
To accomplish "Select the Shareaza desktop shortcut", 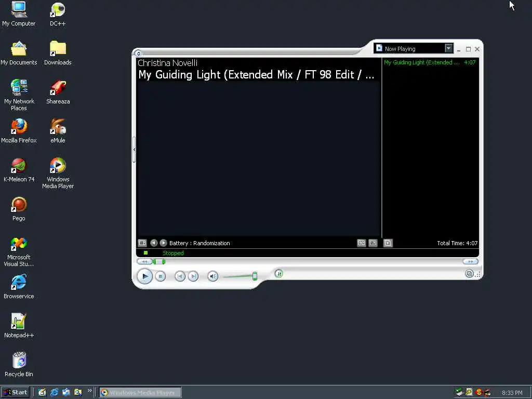I will coord(58,92).
